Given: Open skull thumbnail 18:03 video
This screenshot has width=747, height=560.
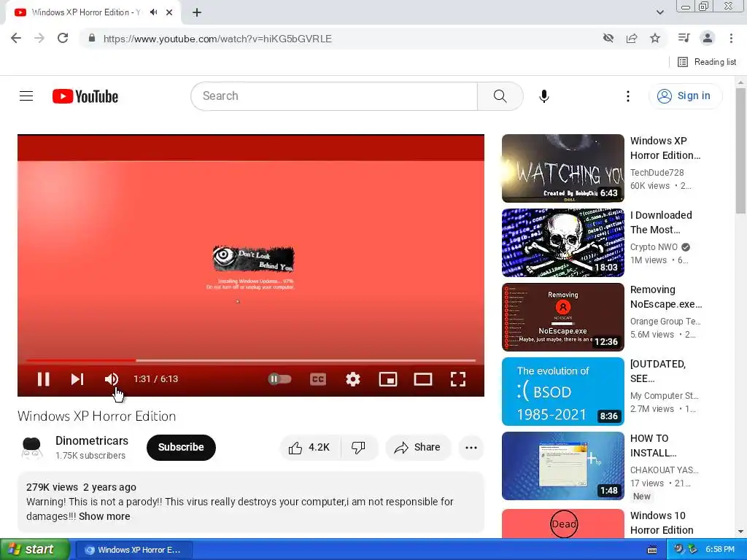Looking at the screenshot, I should [562, 243].
